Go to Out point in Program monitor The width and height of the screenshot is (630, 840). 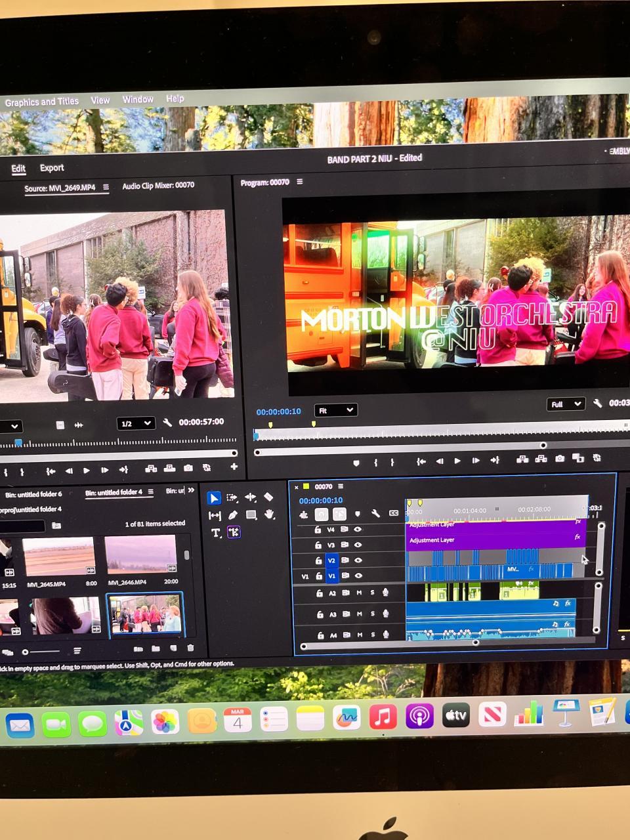click(x=494, y=461)
